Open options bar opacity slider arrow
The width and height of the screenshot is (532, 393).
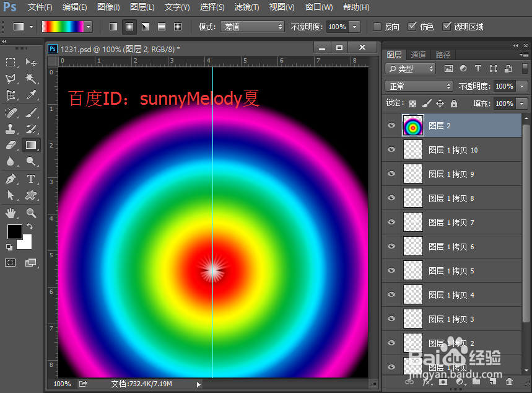pos(354,27)
